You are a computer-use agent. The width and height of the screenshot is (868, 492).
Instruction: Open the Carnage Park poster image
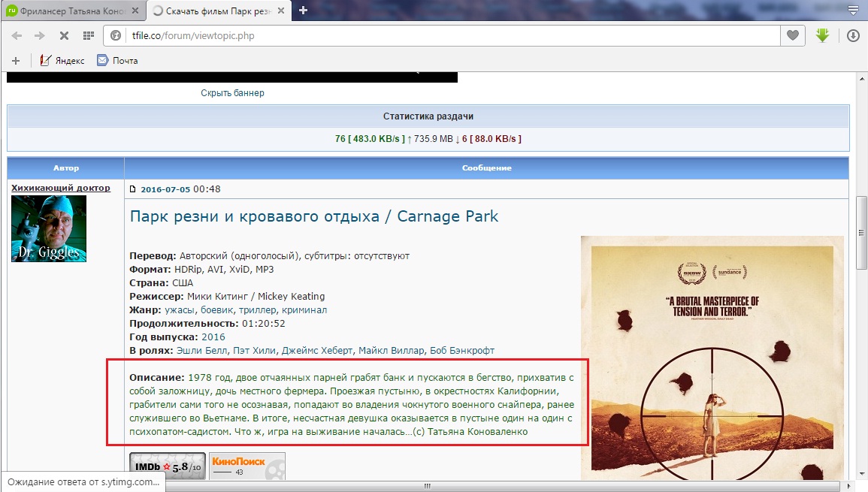pos(712,358)
